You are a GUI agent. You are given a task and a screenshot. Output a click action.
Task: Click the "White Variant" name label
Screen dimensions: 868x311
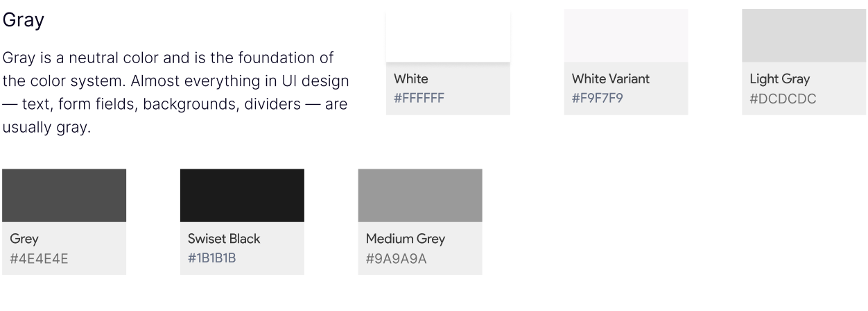click(x=610, y=79)
